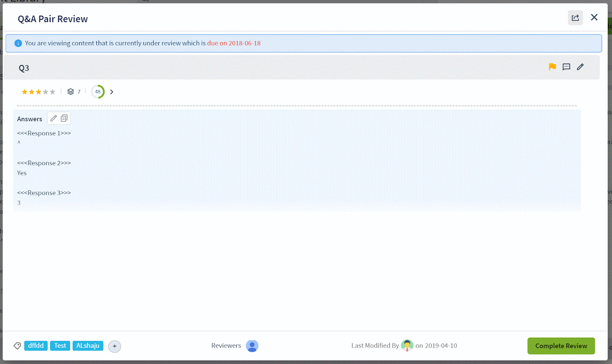Image resolution: width=612 pixels, height=364 pixels.
Task: Click the Reviewers label
Action: [x=226, y=346]
